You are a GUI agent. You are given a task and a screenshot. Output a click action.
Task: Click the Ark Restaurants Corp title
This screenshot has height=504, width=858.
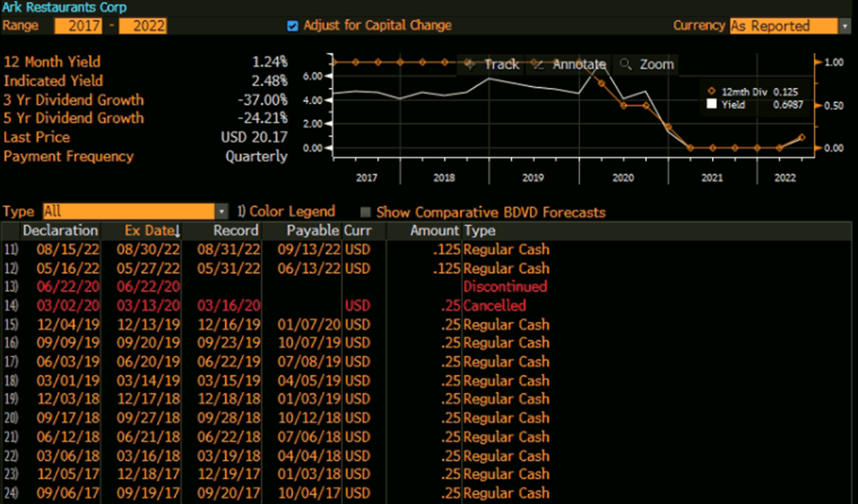pyautogui.click(x=63, y=7)
